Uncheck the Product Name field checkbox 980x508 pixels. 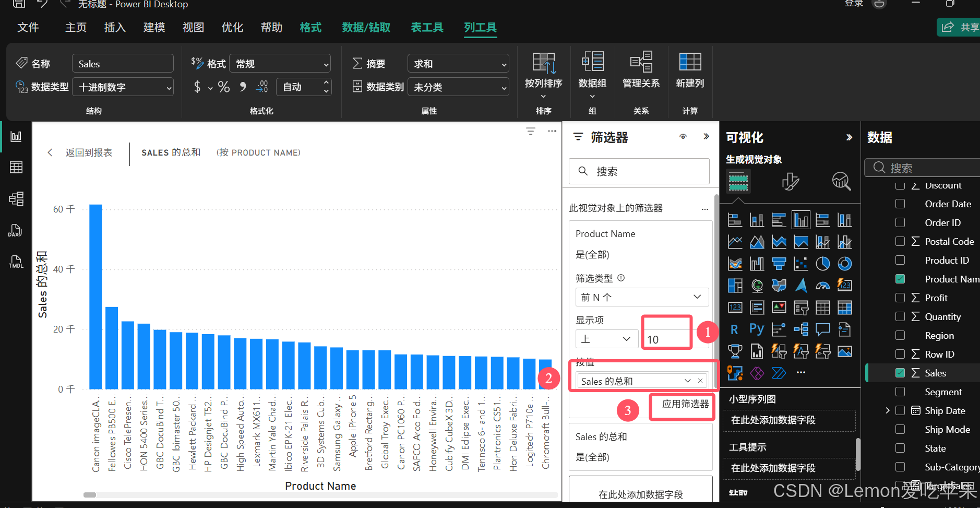(x=900, y=279)
